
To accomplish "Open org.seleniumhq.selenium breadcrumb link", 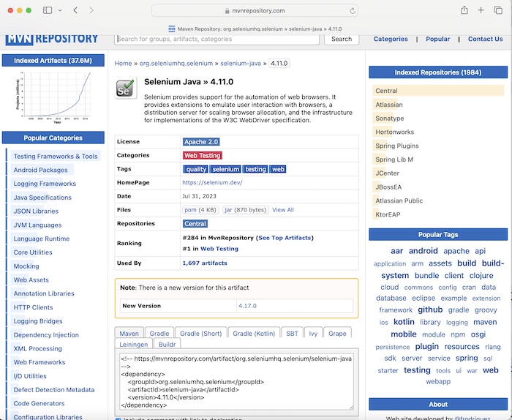I will [x=176, y=64].
